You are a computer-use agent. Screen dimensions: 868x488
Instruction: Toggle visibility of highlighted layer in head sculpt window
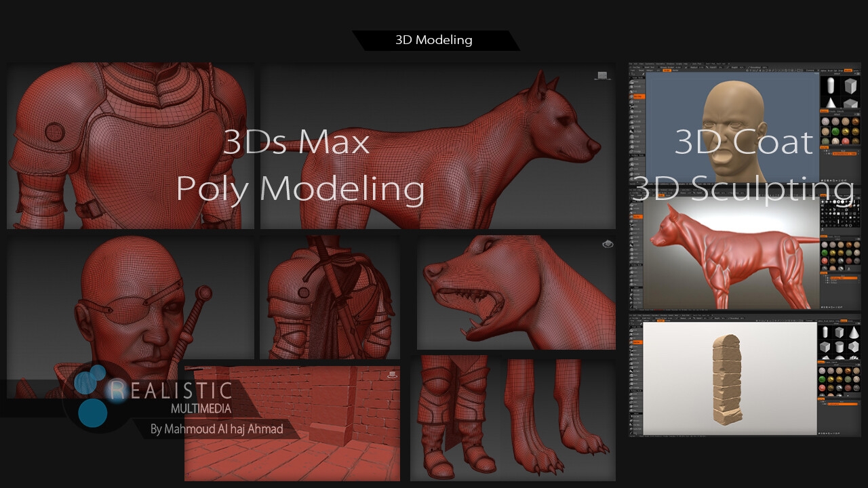click(x=826, y=155)
